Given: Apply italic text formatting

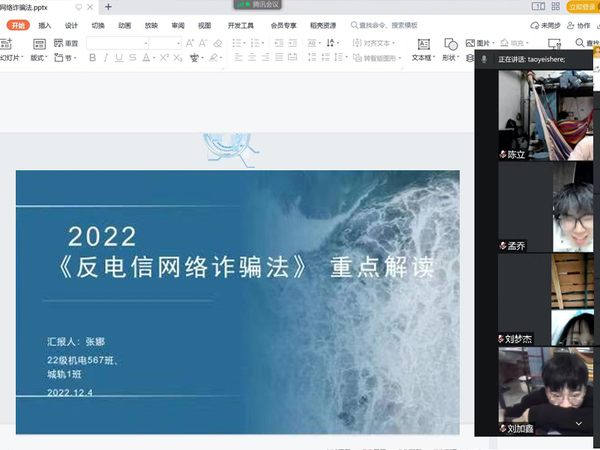Looking at the screenshot, I should pos(106,58).
